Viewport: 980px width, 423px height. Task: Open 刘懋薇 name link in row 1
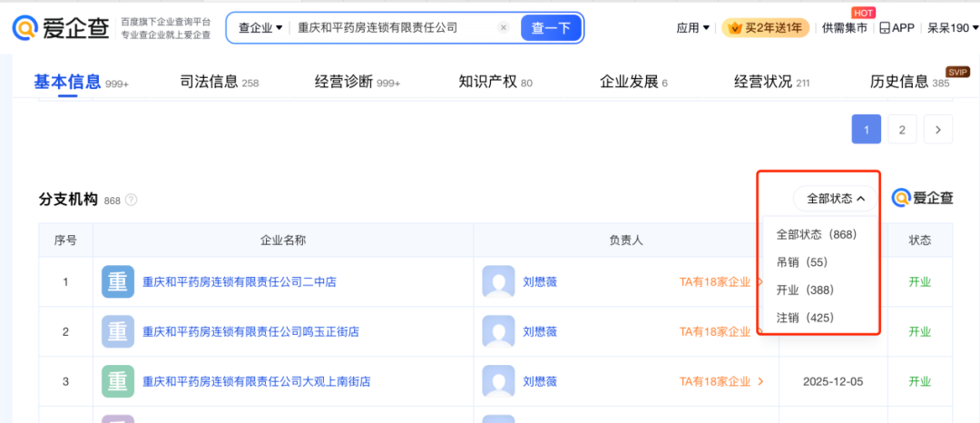click(540, 281)
